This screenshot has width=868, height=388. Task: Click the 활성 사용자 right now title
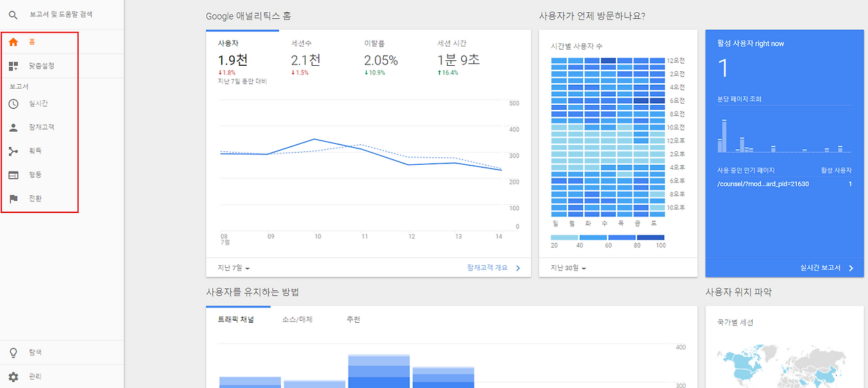tap(751, 43)
